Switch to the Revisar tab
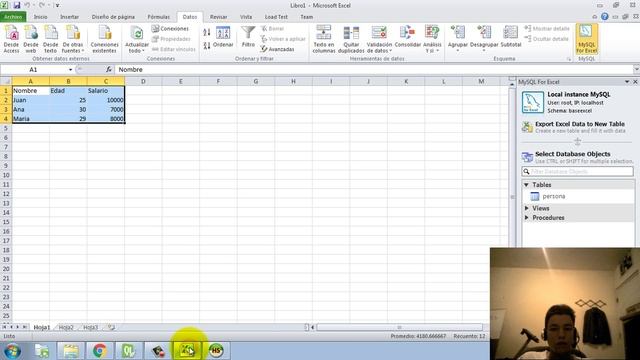 218,17
